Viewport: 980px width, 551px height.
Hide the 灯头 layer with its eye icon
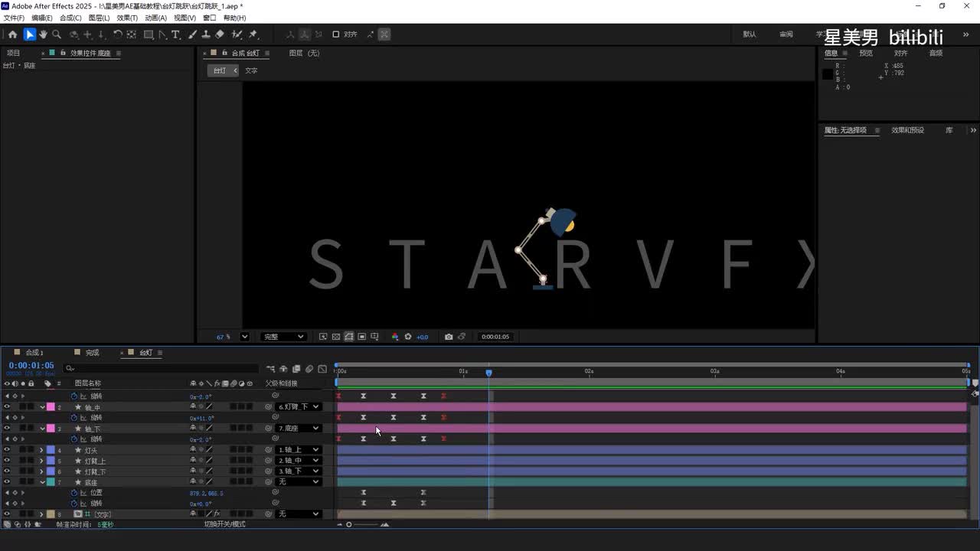(x=7, y=450)
